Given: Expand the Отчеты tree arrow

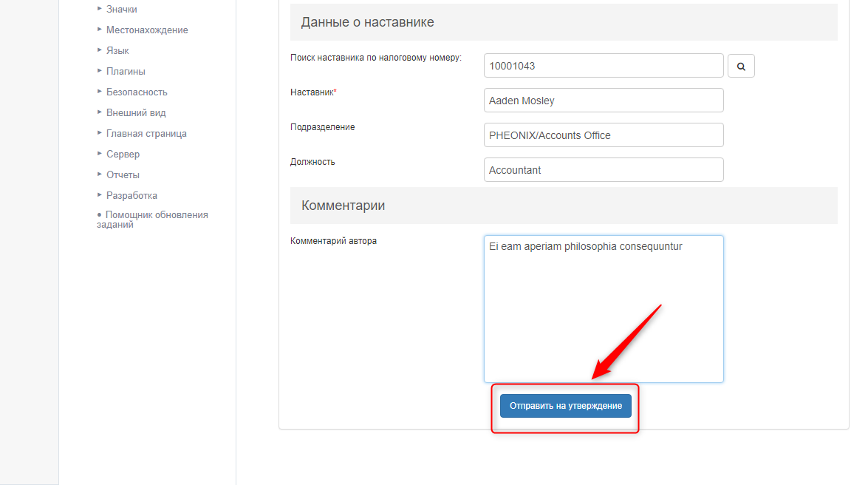Looking at the screenshot, I should pos(99,174).
